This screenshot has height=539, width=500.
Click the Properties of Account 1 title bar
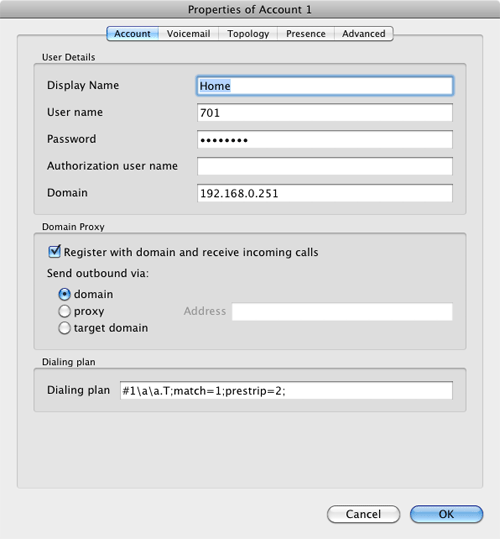pos(250,9)
